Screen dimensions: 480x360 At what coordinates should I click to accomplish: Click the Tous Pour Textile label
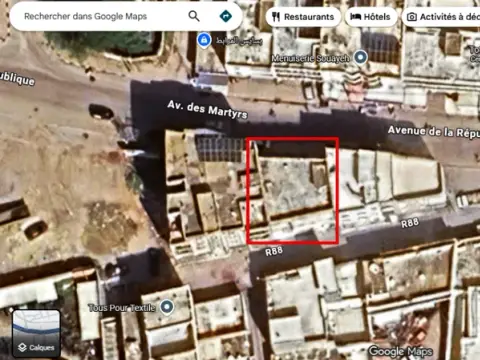click(x=122, y=307)
